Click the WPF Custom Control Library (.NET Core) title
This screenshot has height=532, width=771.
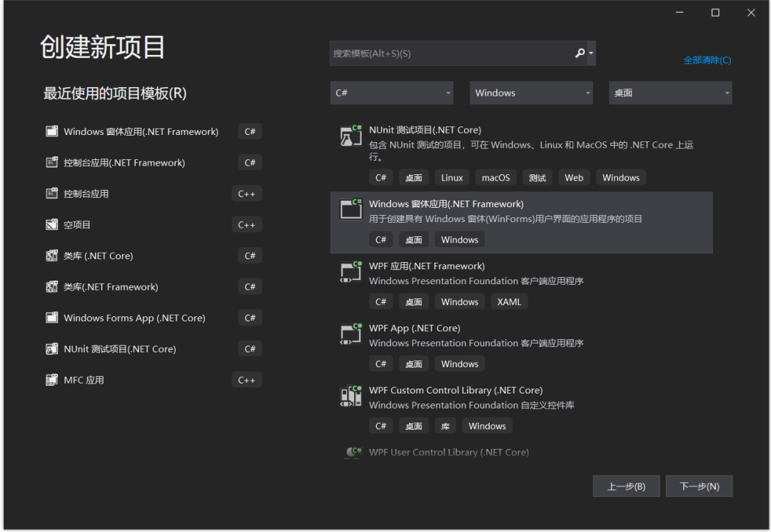click(455, 390)
